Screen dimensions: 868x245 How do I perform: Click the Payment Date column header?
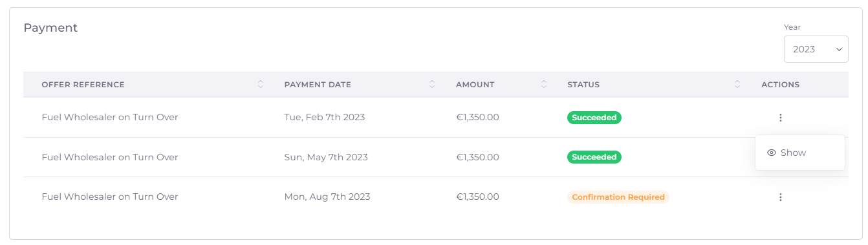click(x=318, y=85)
